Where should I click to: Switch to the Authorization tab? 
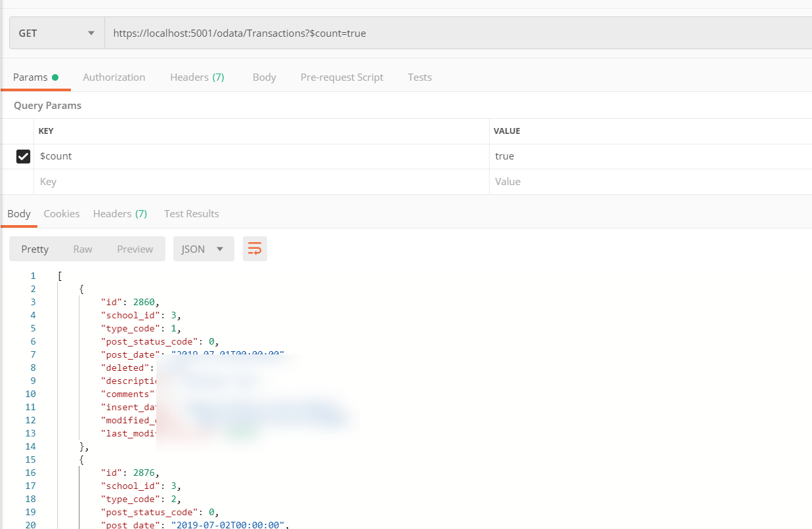(x=114, y=77)
